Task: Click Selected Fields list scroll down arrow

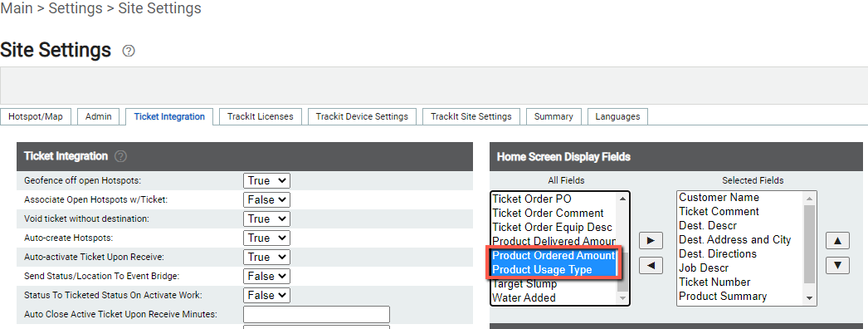Action: click(x=809, y=298)
